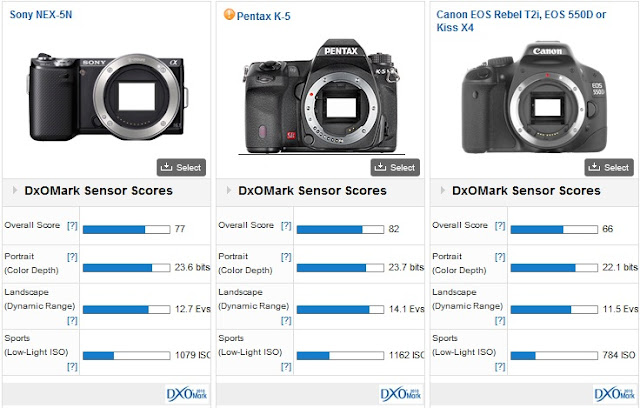Open Overall Score help [?] for Canon EOS 550D
This screenshot has height=408, width=640.
(x=500, y=226)
